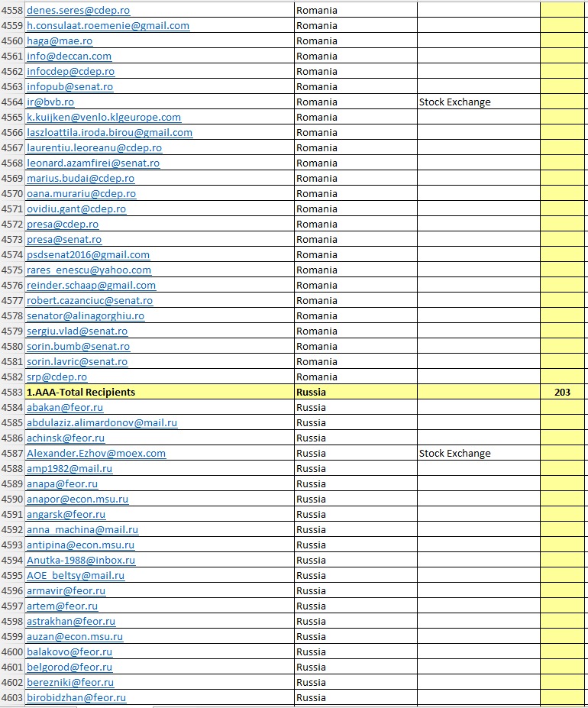Open haga@mae.ro email link
The width and height of the screenshot is (588, 708).
tap(60, 41)
